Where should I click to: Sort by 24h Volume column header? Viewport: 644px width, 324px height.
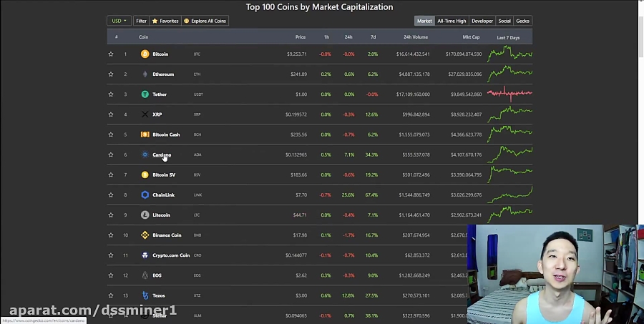click(416, 37)
